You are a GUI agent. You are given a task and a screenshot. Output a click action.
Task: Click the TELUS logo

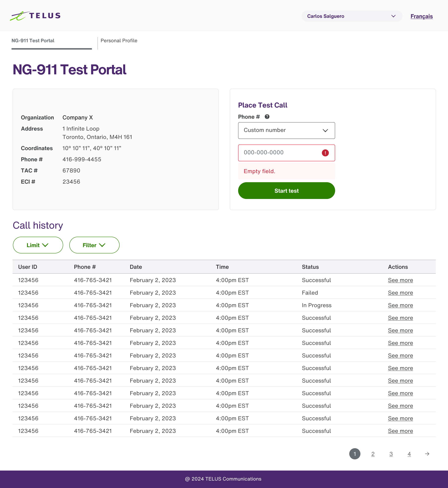click(35, 16)
